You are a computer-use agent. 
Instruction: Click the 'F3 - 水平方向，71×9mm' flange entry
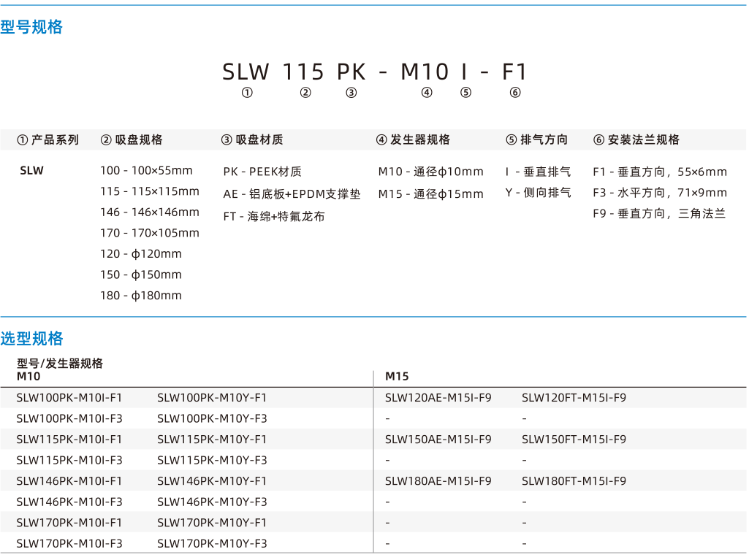click(660, 193)
